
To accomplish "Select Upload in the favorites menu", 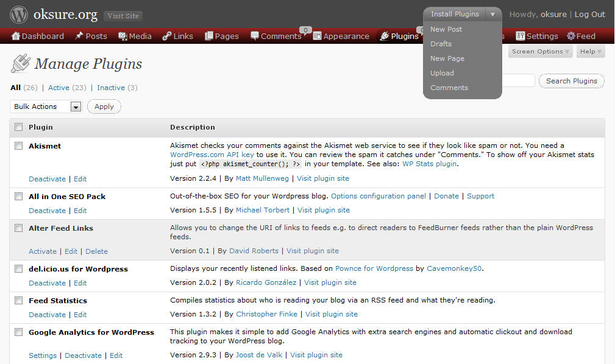I will (442, 73).
